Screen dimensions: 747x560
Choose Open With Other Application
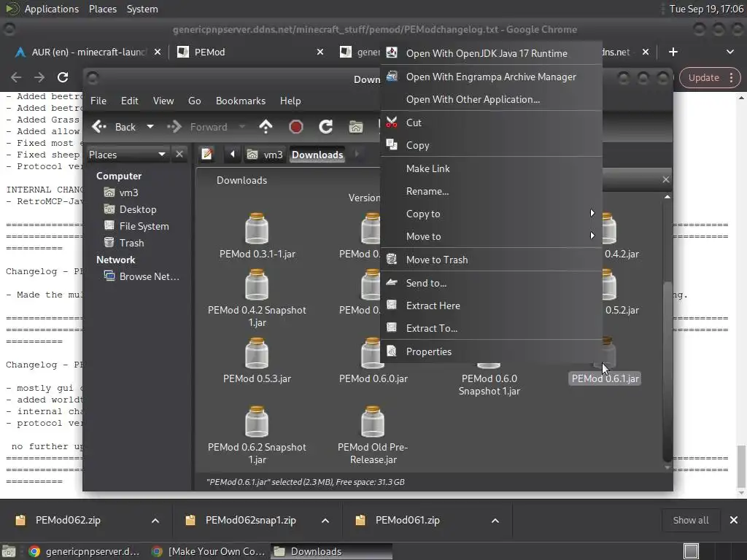(x=491, y=99)
